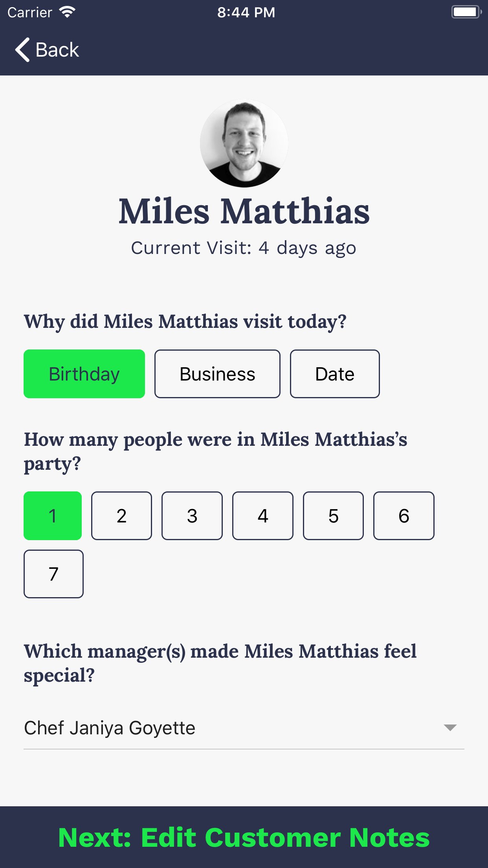Tap Miles Matthias's profile photo

(x=244, y=144)
